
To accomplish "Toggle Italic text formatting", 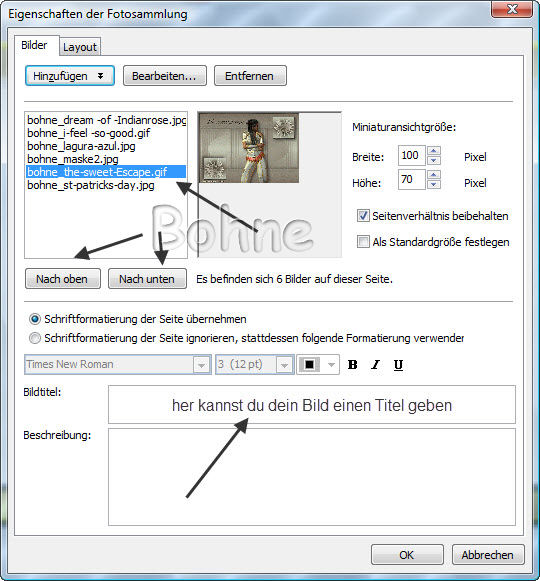I will [x=375, y=365].
